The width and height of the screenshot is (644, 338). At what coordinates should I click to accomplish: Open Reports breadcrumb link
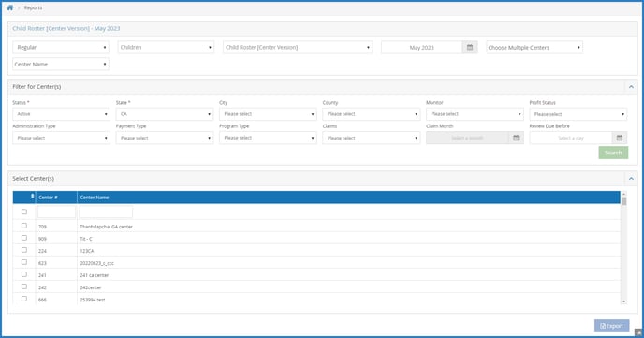pyautogui.click(x=33, y=7)
